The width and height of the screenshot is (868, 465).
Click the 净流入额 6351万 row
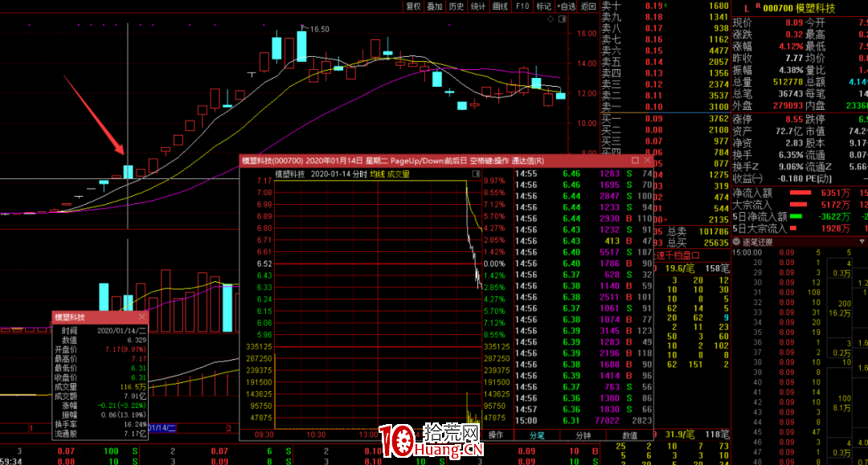[x=799, y=193]
